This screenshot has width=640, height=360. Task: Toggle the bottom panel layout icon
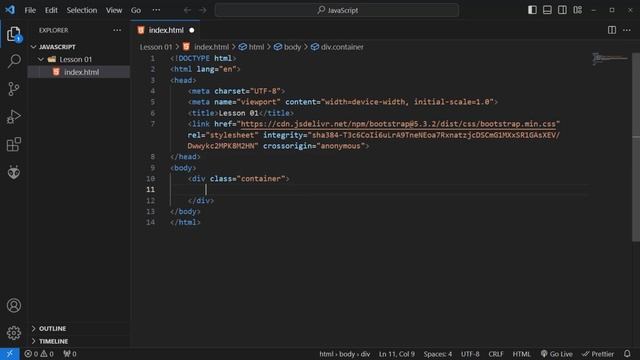pos(547,10)
